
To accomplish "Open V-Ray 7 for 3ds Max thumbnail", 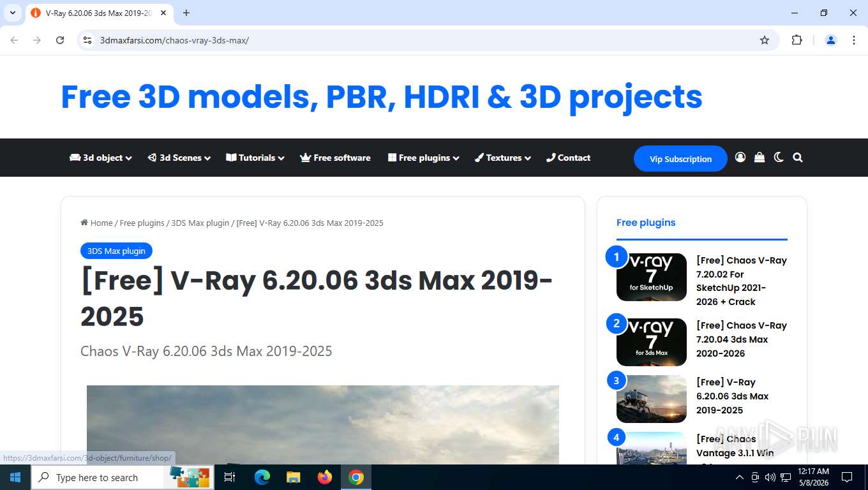I will point(652,342).
